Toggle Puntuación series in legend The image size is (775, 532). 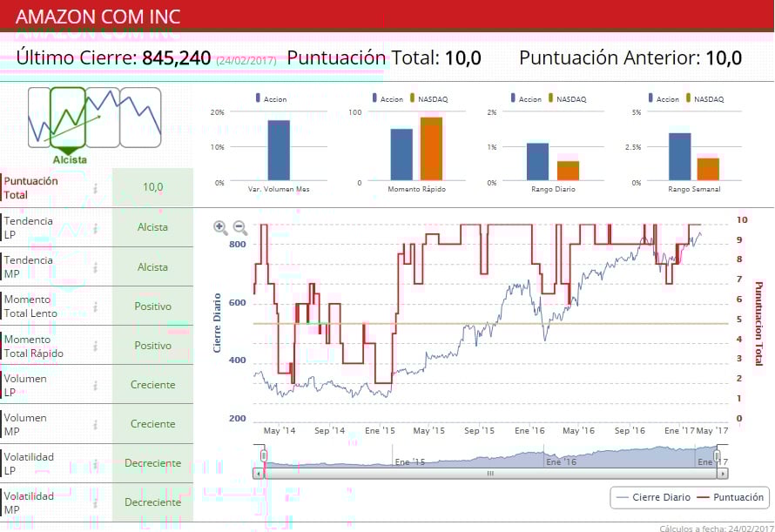point(731,497)
